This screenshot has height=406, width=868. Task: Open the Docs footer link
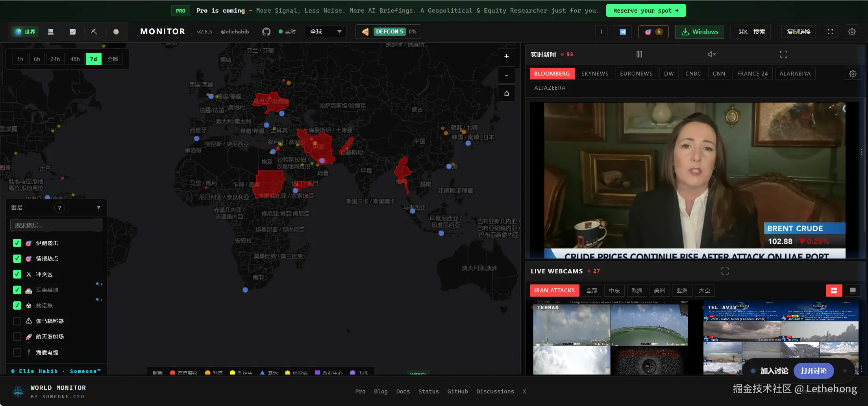(x=403, y=391)
